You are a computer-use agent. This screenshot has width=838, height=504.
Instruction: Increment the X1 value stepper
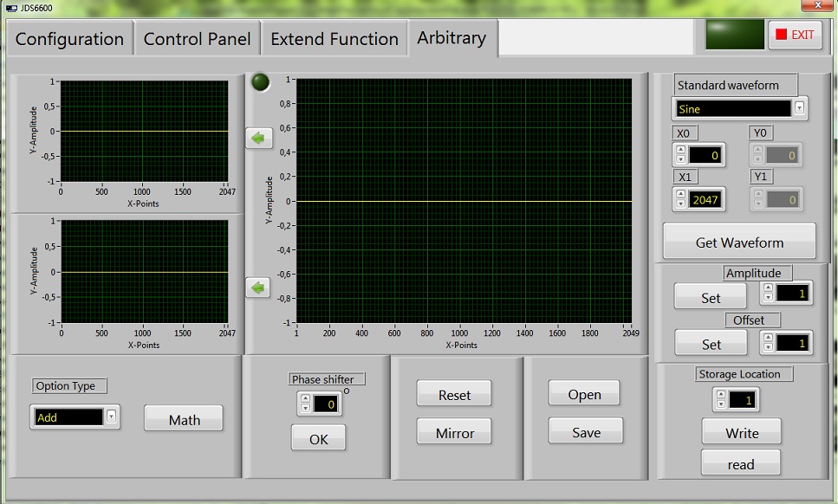point(680,195)
